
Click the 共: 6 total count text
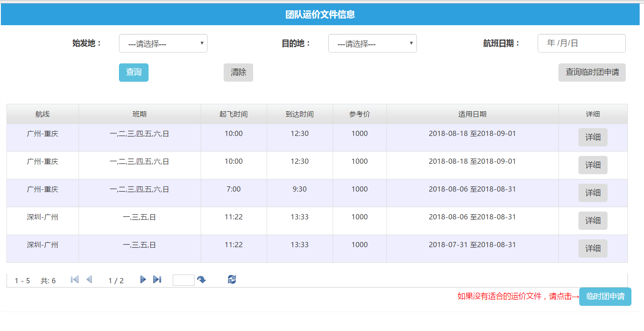(x=48, y=281)
